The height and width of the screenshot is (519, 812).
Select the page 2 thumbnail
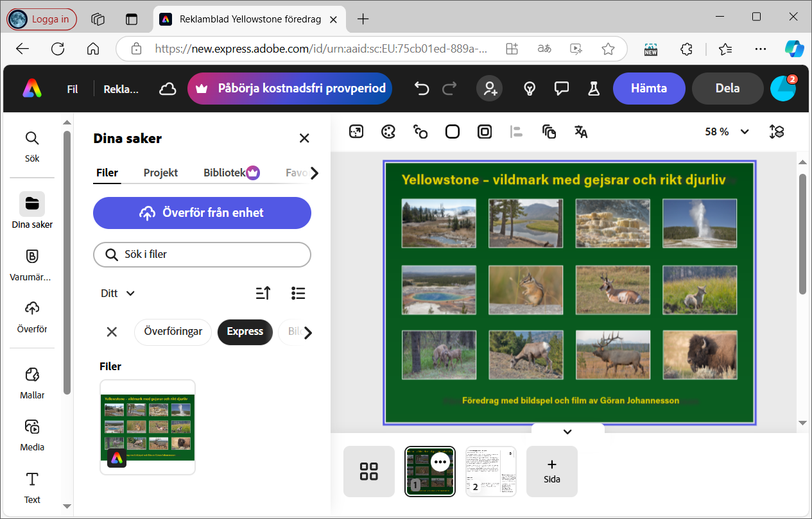pos(491,472)
